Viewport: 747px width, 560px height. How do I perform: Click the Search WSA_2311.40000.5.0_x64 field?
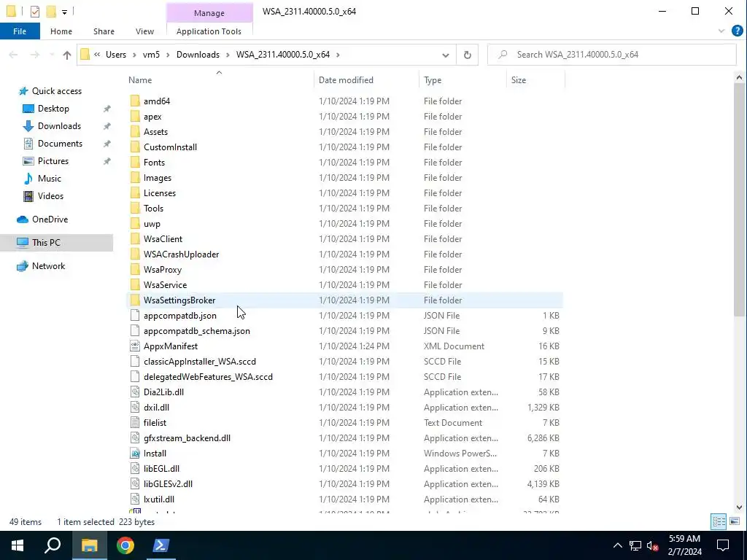tap(612, 55)
